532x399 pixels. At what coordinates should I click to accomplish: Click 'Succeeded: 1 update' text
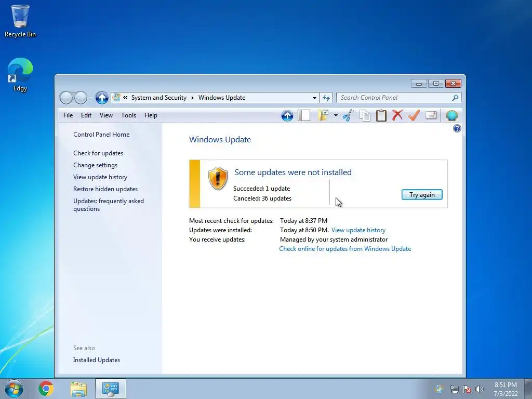pyautogui.click(x=262, y=189)
